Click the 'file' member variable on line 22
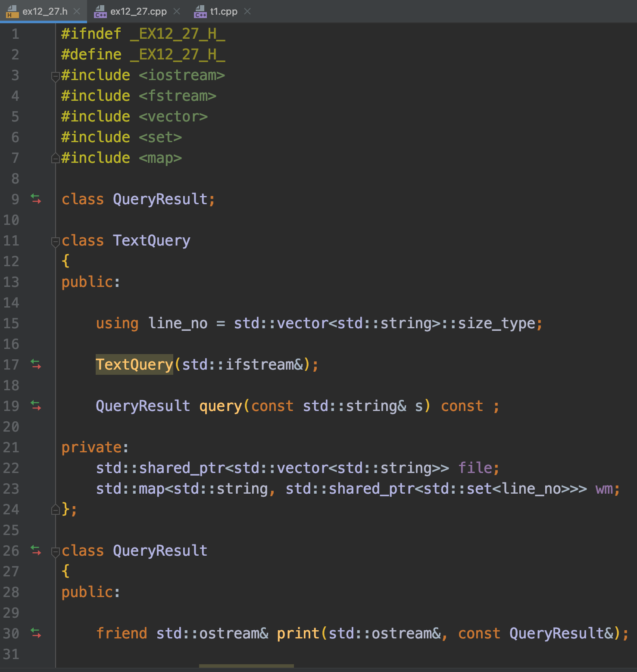 pos(475,468)
